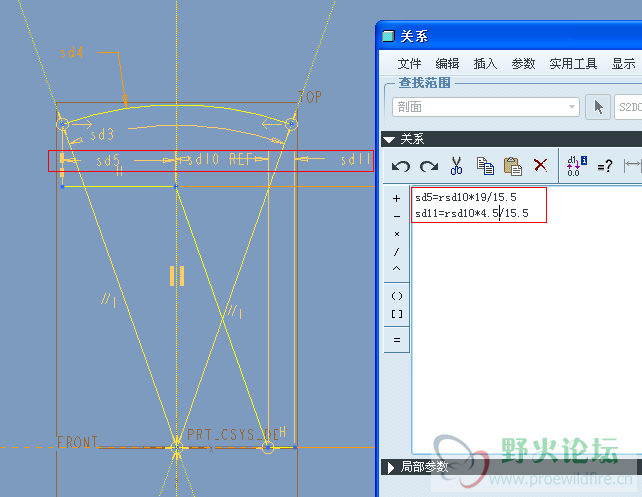Click the Copy icon in the relations toolbar
The height and width of the screenshot is (497, 642).
point(485,166)
